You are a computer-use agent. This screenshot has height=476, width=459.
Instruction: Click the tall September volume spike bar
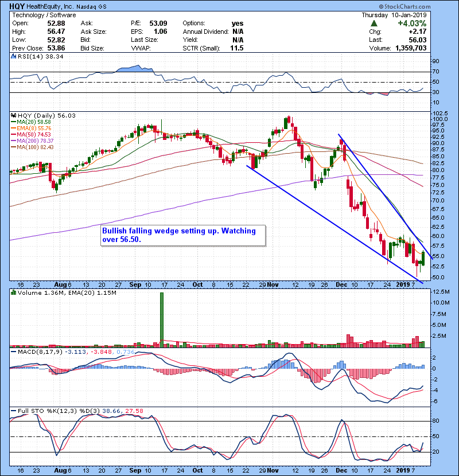point(162,319)
